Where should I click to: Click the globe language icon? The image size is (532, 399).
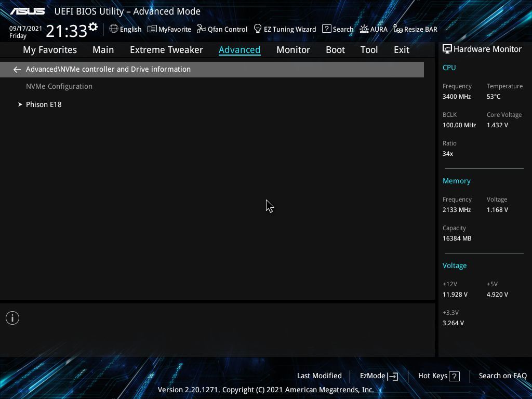click(114, 29)
